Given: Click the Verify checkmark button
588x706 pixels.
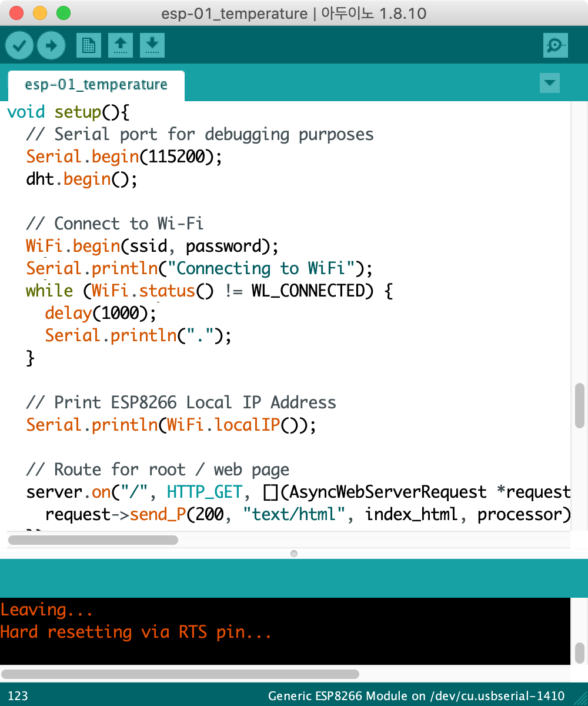Looking at the screenshot, I should tap(19, 45).
